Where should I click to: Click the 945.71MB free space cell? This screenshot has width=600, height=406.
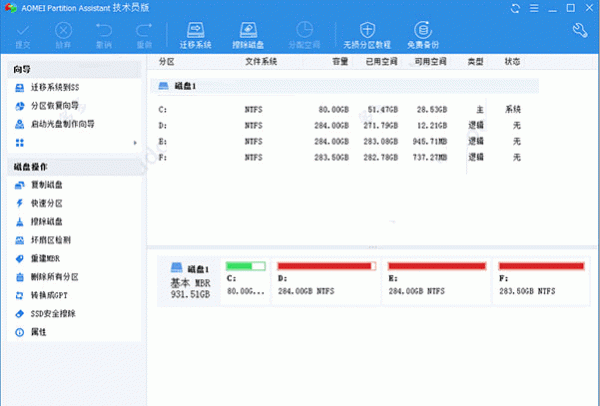point(430,142)
